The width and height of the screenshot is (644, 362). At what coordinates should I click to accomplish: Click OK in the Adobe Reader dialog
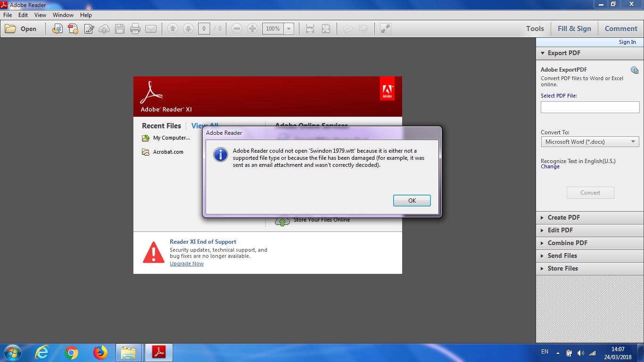pyautogui.click(x=412, y=201)
